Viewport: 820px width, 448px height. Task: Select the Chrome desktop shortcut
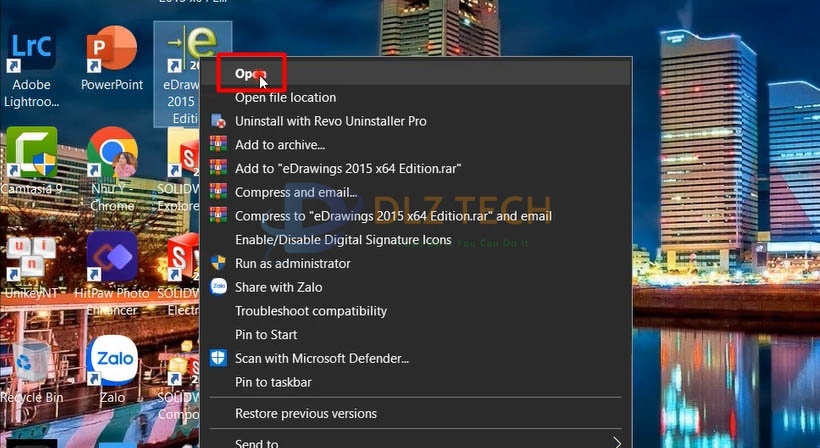coord(111,160)
